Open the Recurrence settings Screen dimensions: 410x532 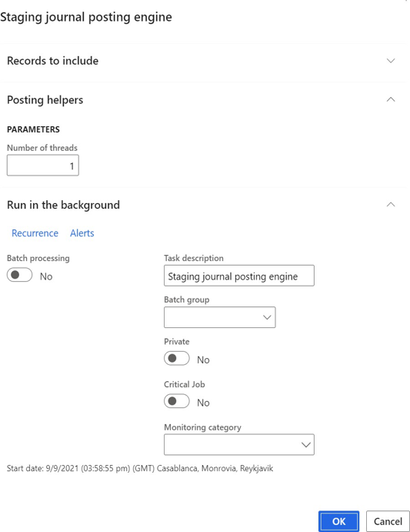click(x=35, y=233)
